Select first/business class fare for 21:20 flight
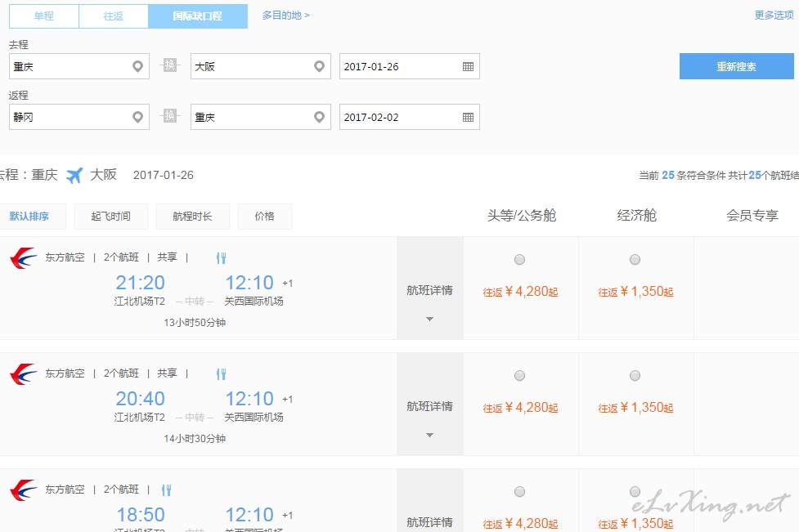799x532 pixels. click(x=520, y=260)
